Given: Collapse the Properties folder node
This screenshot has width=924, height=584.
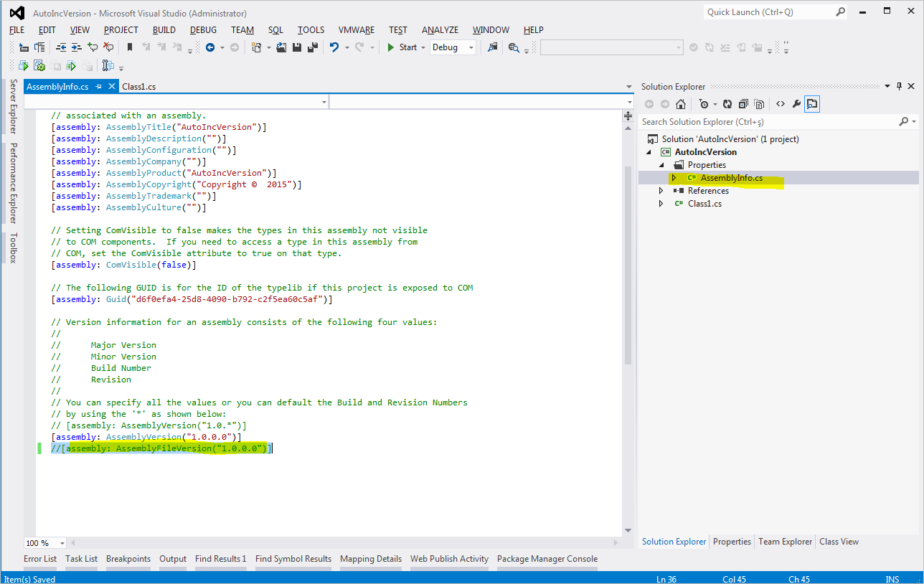Looking at the screenshot, I should (x=661, y=165).
